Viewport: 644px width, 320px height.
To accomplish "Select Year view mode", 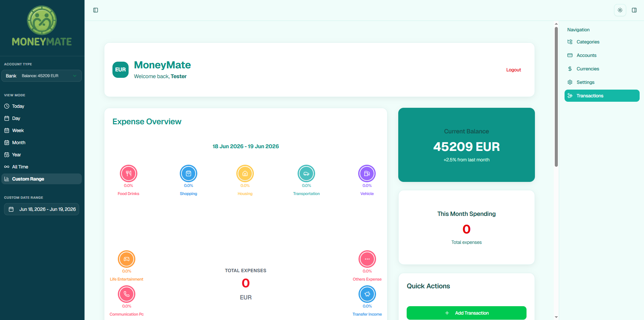I will pos(42,155).
